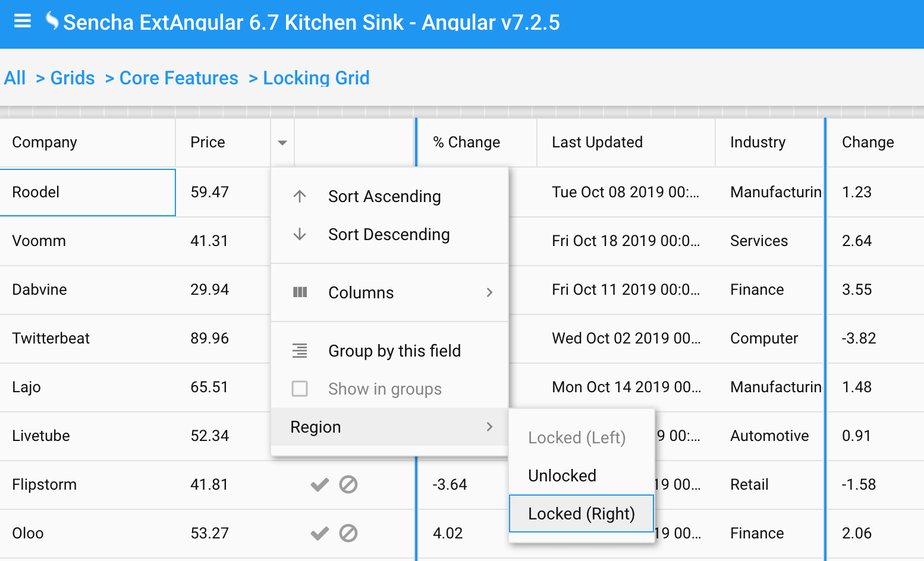Viewport: 924px width, 561px height.
Task: Open the Price column dropdown arrow
Action: [282, 143]
